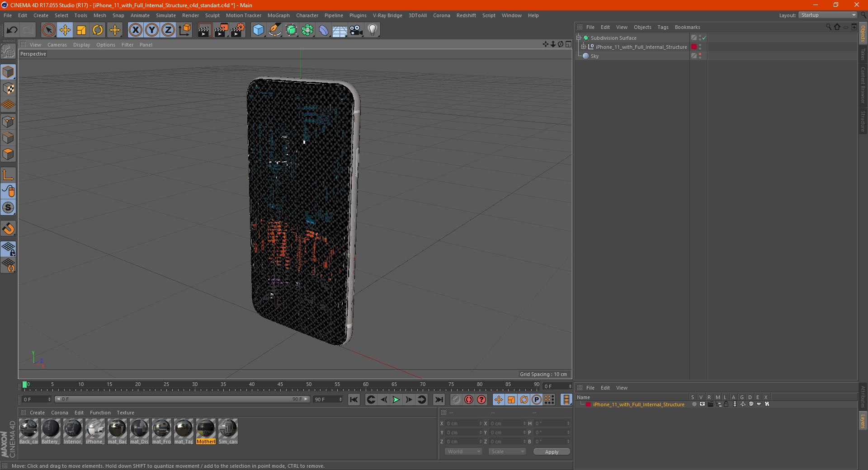Click red layer swatch of iPhone object
Viewport: 868px width, 470px height.
coord(694,47)
